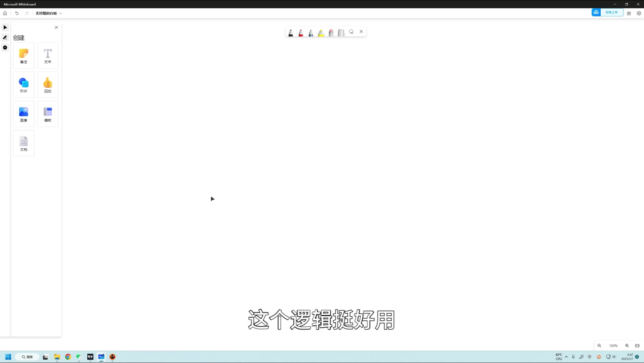Close the pen toolbar
Image resolution: width=644 pixels, height=363 pixels.
pyautogui.click(x=361, y=32)
